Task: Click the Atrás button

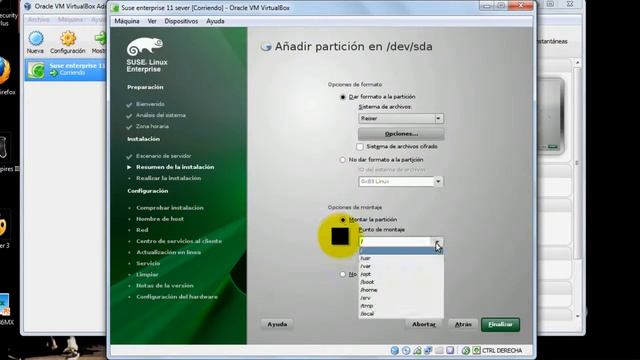Action: (x=463, y=324)
